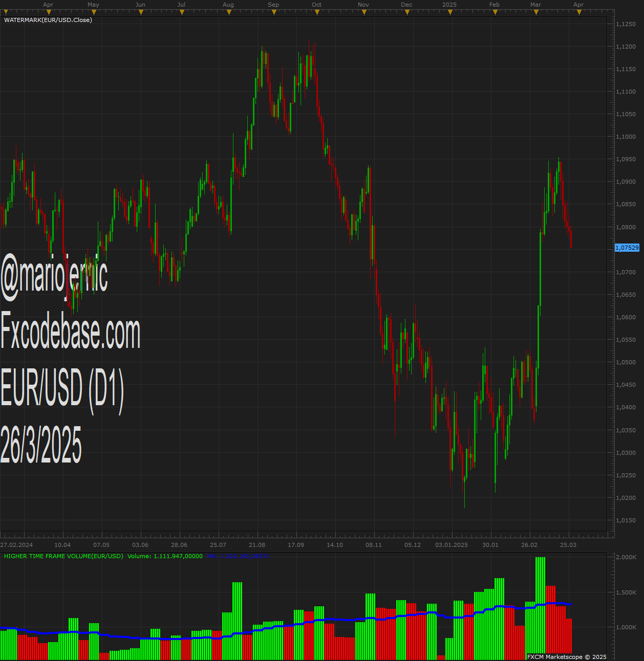
Task: Select the WATERMARK(EUR/USD.Close) indicator label
Action: (48, 20)
